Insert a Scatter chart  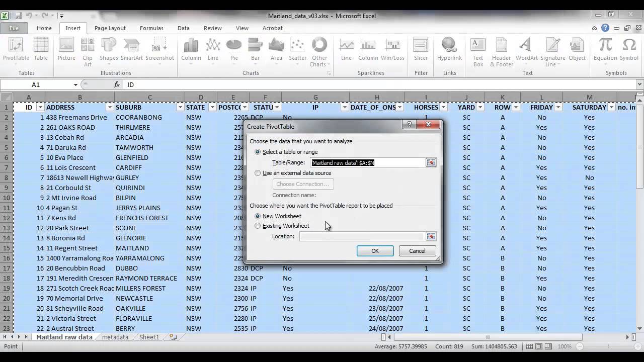[x=297, y=51]
